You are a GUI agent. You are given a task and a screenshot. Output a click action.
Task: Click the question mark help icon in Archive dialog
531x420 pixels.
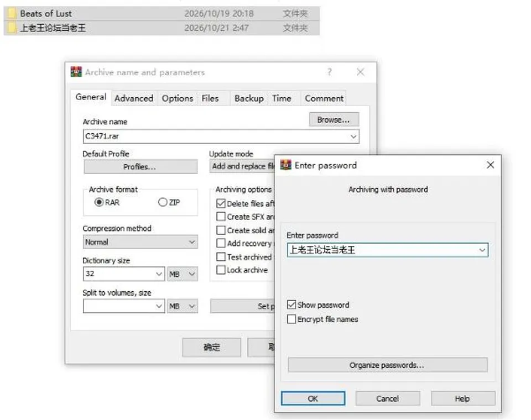tap(329, 72)
